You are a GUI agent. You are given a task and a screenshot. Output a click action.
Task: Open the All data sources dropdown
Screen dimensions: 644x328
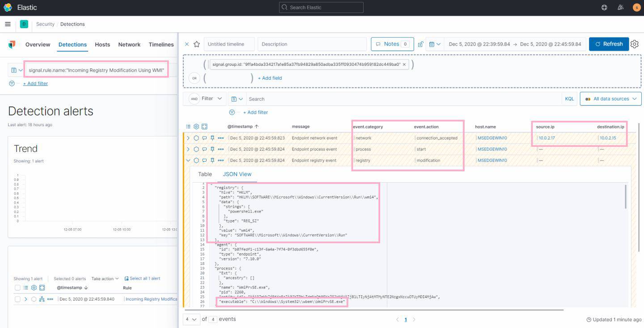coord(611,98)
